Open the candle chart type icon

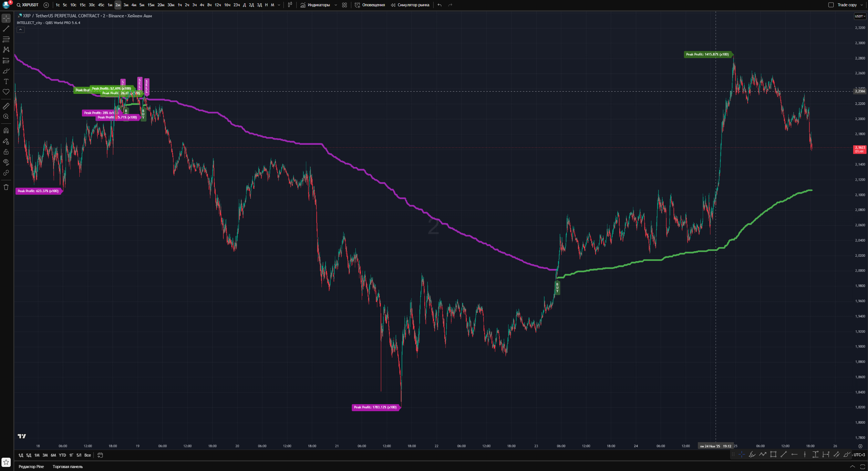click(290, 5)
